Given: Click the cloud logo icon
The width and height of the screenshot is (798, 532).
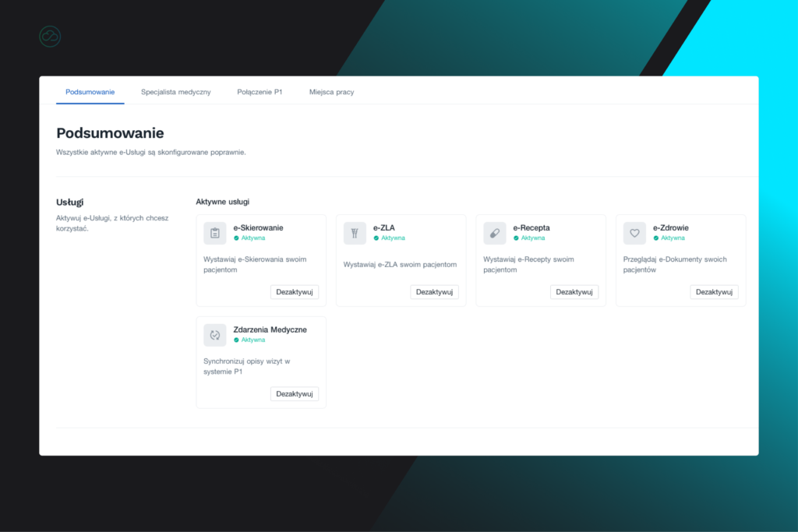Looking at the screenshot, I should (x=50, y=37).
